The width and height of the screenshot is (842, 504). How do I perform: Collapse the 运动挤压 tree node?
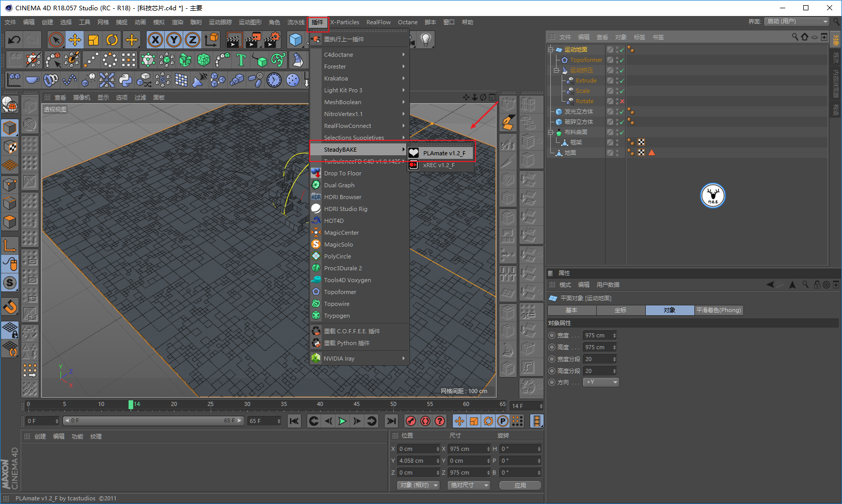click(x=557, y=70)
